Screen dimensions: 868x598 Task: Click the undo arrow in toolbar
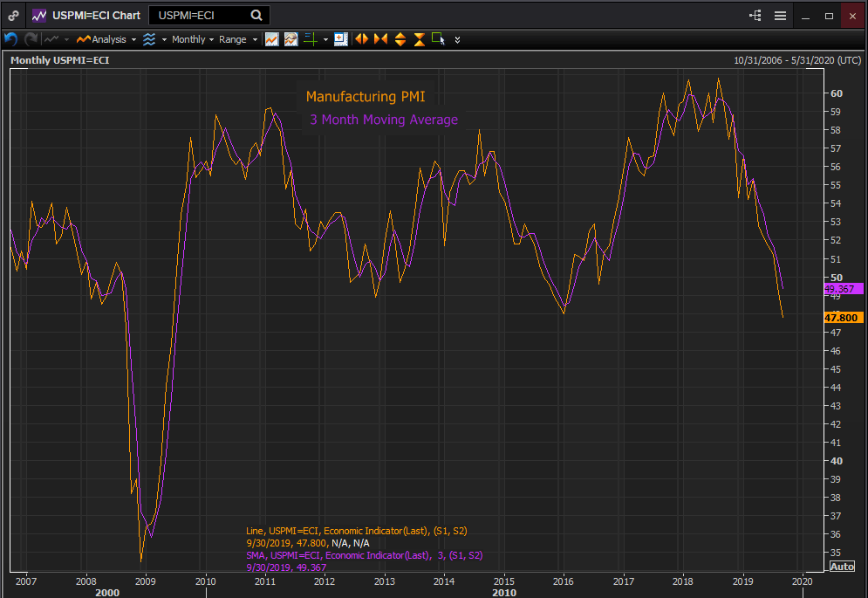coord(11,39)
